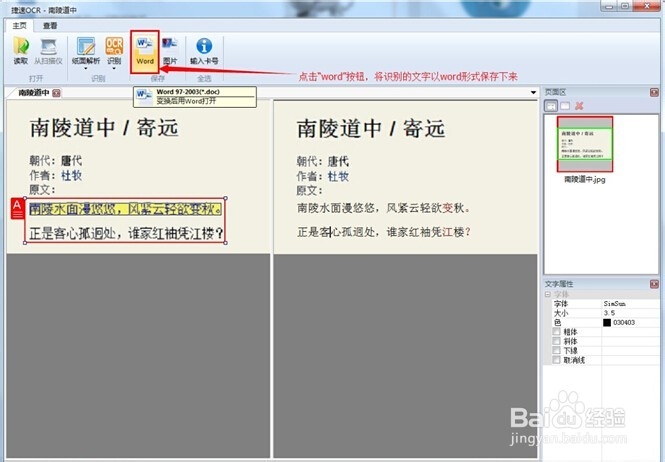Save result via the Word button
Image resolution: width=665 pixels, height=462 pixels.
point(145,51)
